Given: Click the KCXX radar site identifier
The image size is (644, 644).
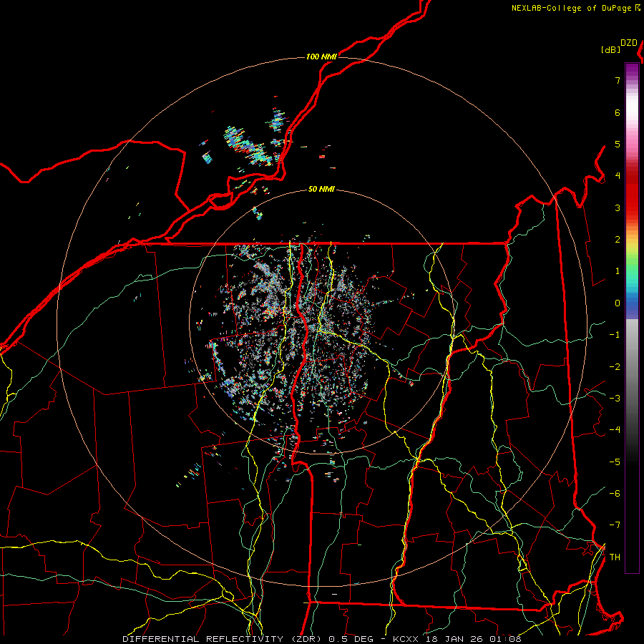Looking at the screenshot, I should point(406,639).
